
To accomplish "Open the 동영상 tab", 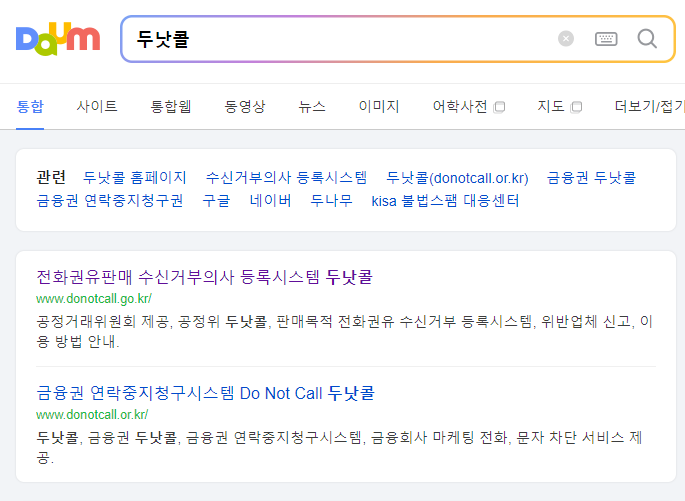I will tap(245, 106).
